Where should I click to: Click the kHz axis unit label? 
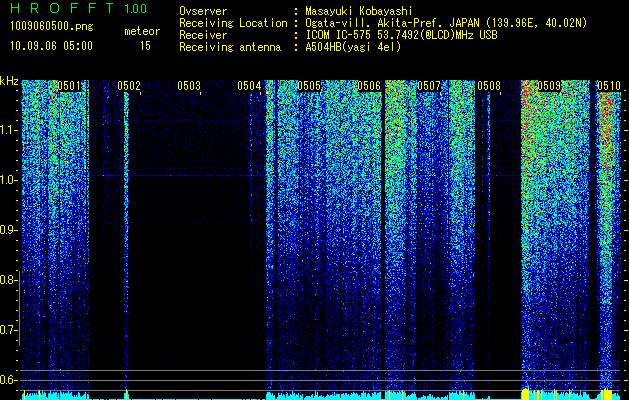point(9,81)
